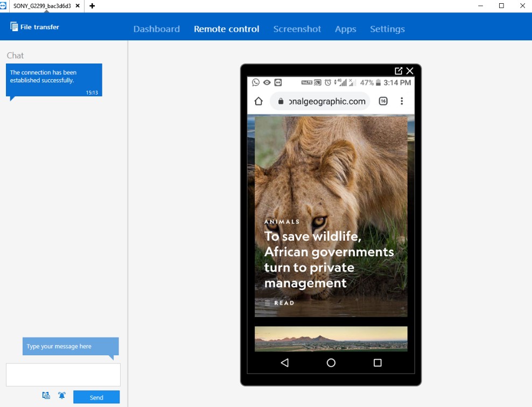Click the 47% battery percentage text

click(x=367, y=82)
